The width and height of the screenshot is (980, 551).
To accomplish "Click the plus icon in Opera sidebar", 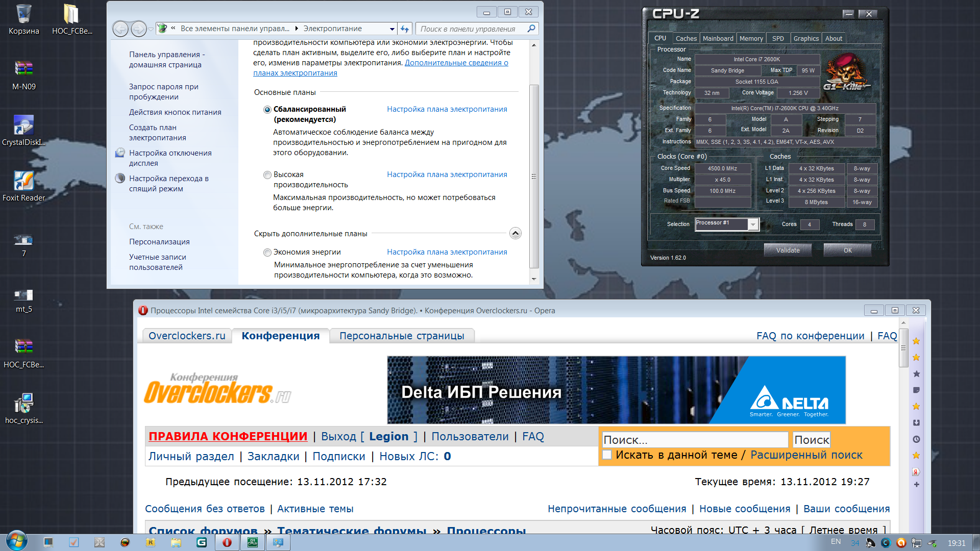I will click(x=916, y=485).
